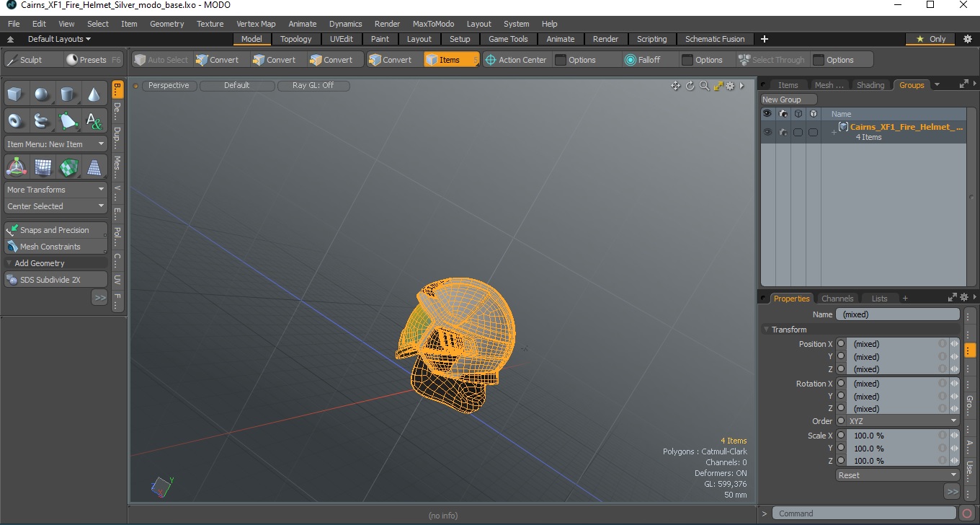Open the Reset dropdown

[898, 475]
